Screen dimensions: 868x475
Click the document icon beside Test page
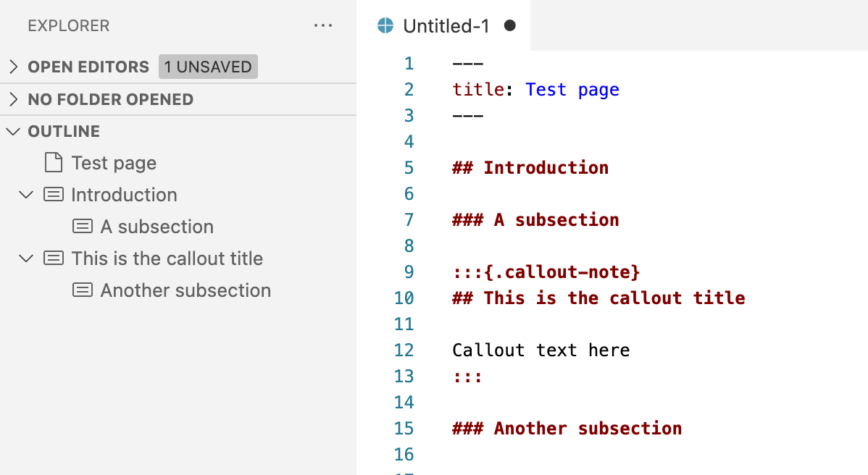point(52,162)
